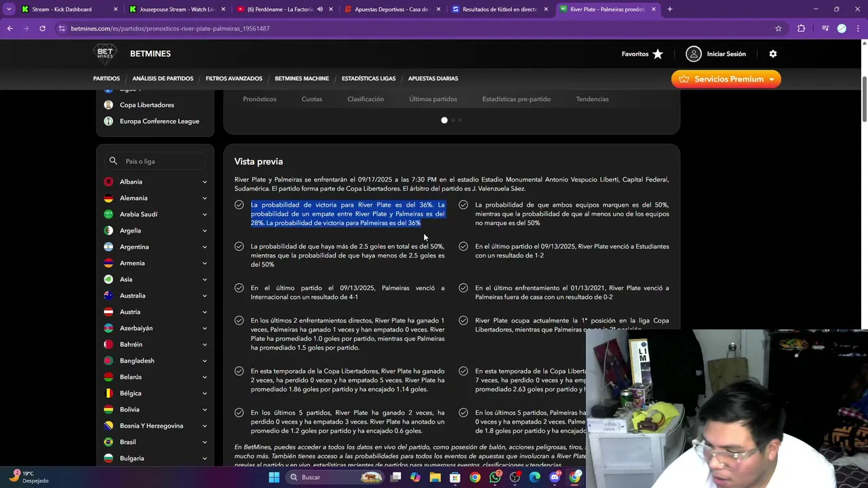Click the user profile avatar icon
868x488 pixels.
point(693,54)
